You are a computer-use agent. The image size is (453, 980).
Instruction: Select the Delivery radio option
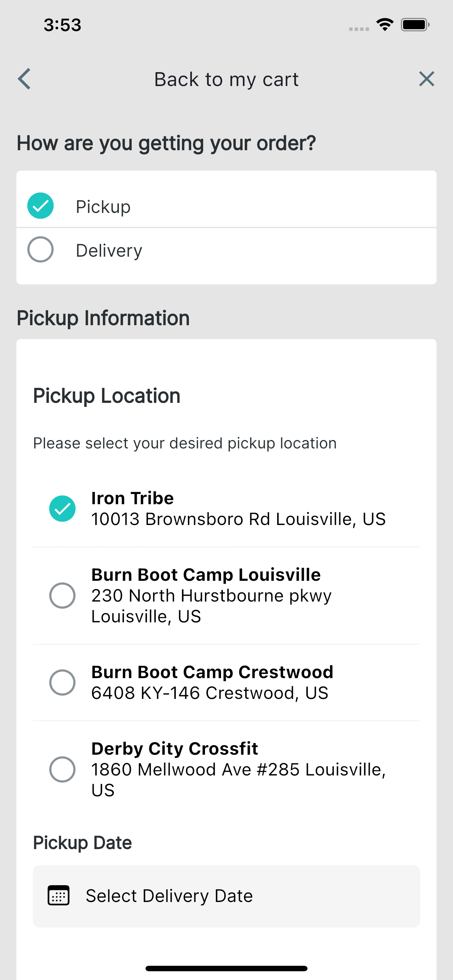[x=40, y=250]
